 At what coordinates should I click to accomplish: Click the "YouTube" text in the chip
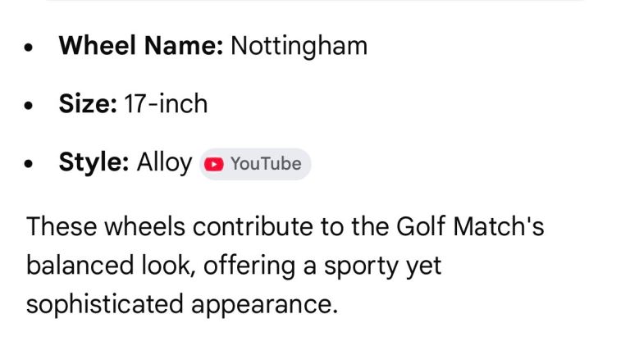coord(266,164)
